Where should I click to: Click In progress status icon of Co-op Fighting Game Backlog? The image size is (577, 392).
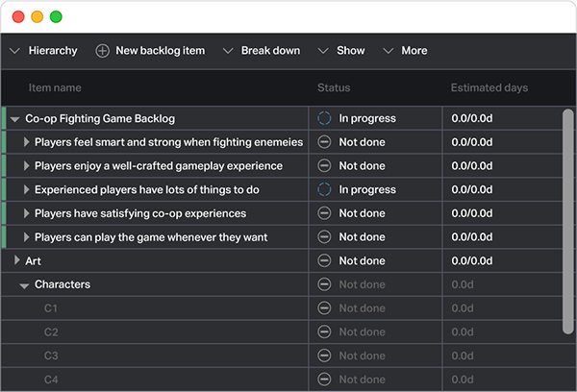click(324, 119)
